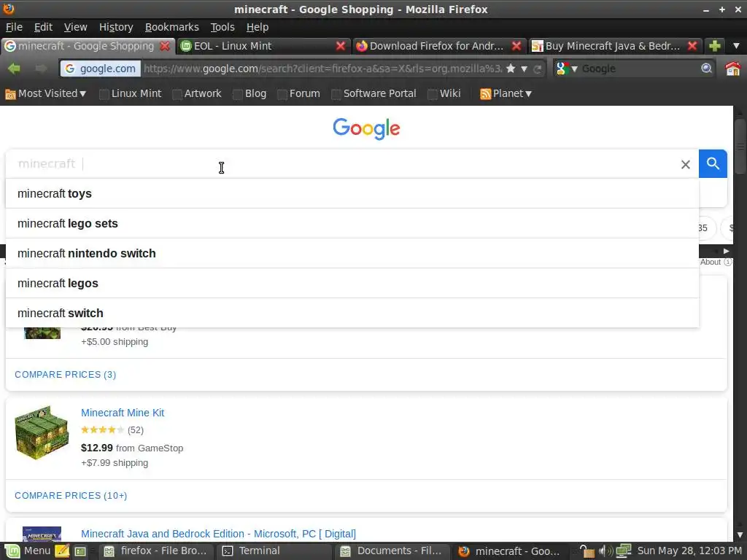Open the Minecraft Mine Kit product link
This screenshot has width=747, height=560.
click(x=123, y=413)
